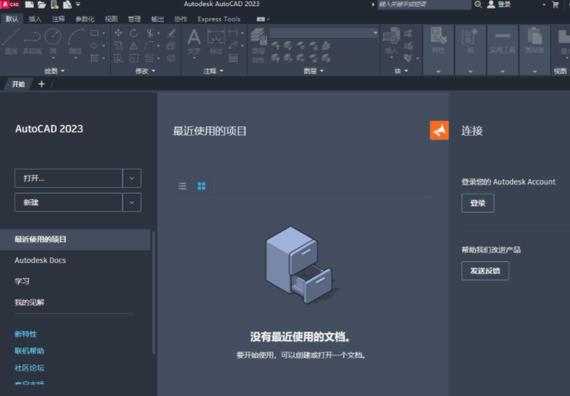Select Autodesk Docs in the left sidebar
This screenshot has height=396, width=570.
(x=40, y=260)
